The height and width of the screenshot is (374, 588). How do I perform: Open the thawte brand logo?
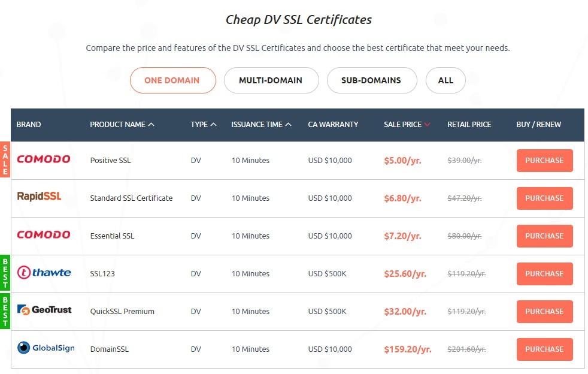44,273
